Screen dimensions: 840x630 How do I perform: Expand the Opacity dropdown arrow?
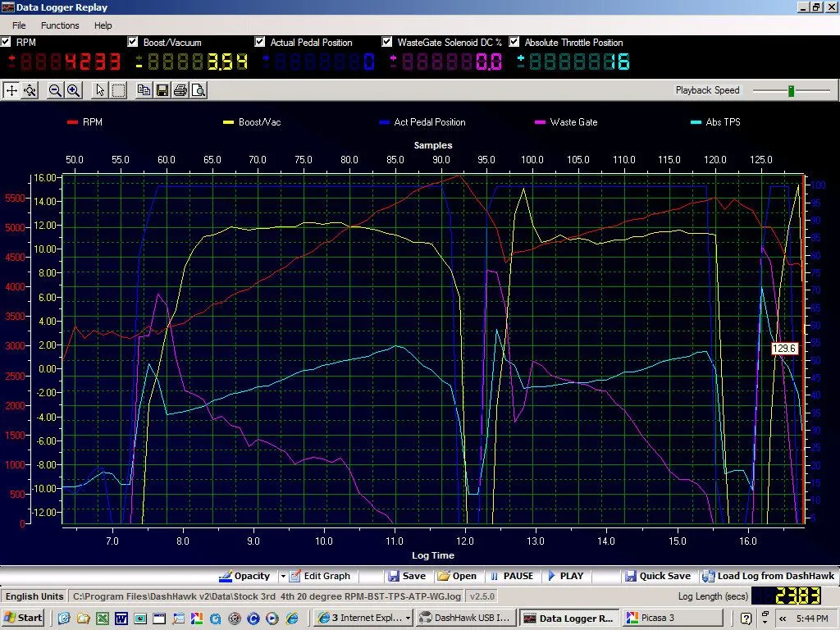(283, 576)
